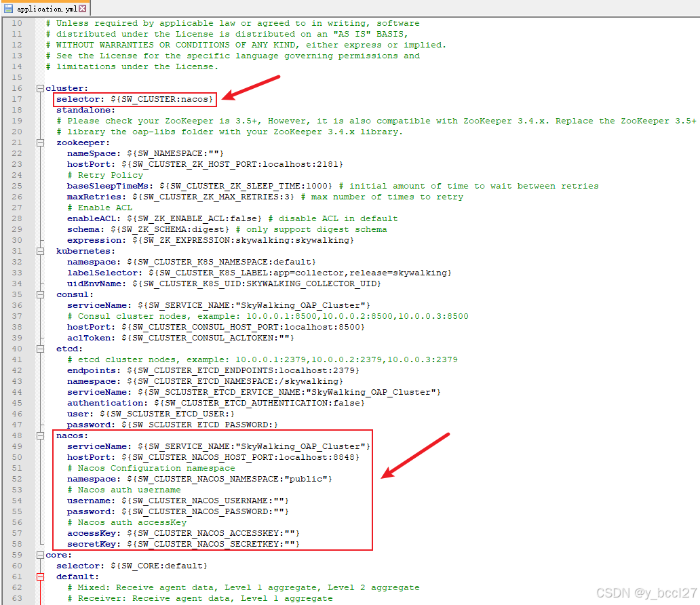The width and height of the screenshot is (700, 605).
Task: Click the 'secretKey' line
Action: coord(184,544)
